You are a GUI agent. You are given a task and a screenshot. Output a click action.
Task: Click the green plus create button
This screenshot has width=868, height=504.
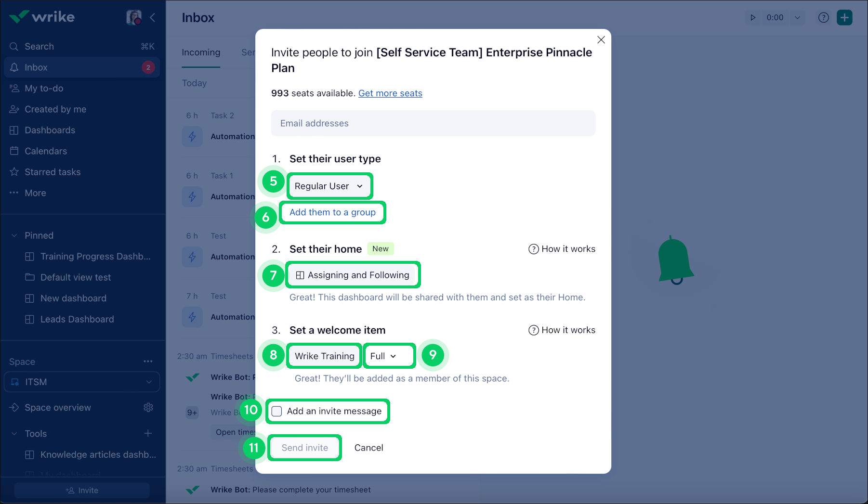pyautogui.click(x=844, y=18)
